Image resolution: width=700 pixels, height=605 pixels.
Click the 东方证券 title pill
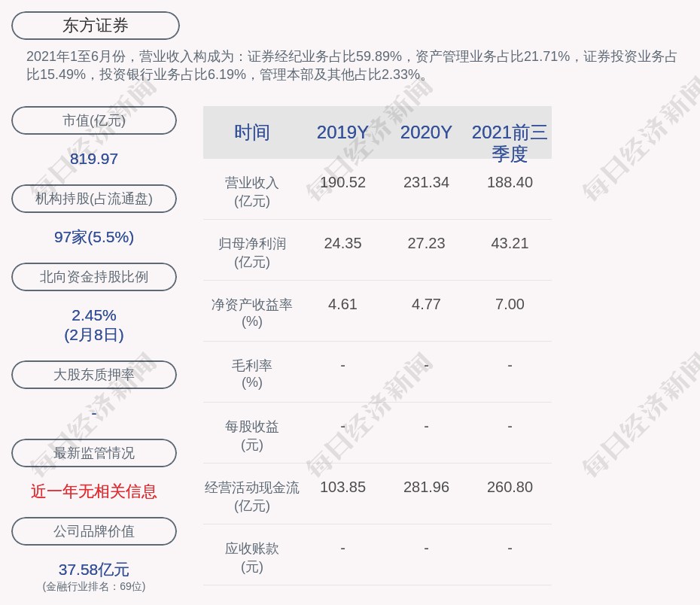(96, 26)
